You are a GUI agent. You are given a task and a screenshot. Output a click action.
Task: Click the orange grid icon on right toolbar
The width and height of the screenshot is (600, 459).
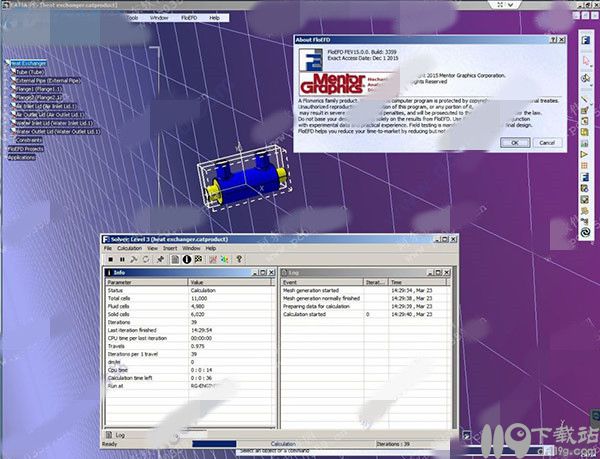click(x=584, y=166)
